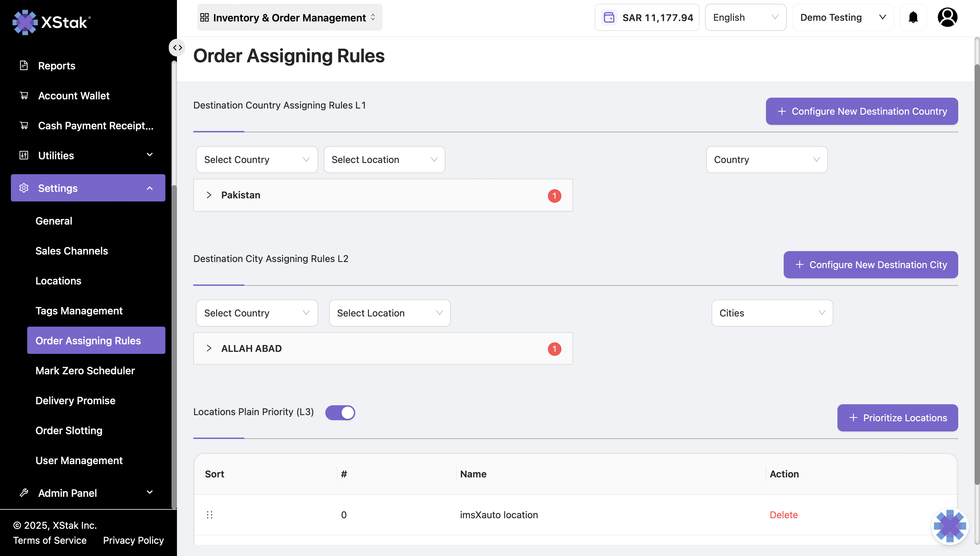
Task: Toggle Locations Plain Priority L3 switch
Action: tap(340, 412)
